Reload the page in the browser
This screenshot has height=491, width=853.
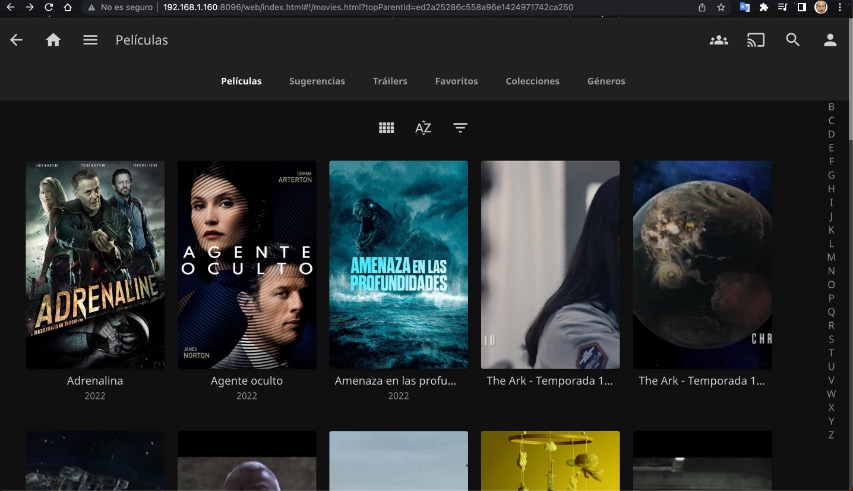pyautogui.click(x=48, y=7)
